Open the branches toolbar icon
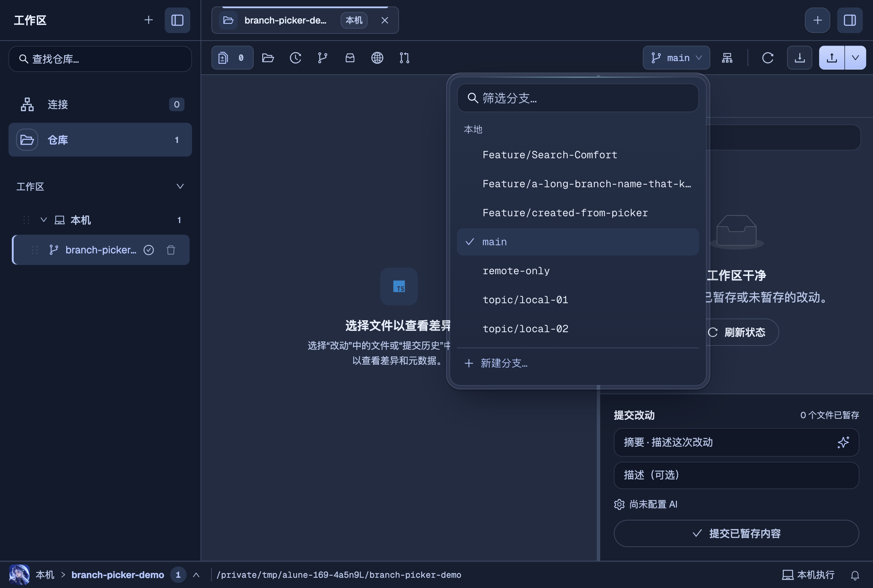Image resolution: width=873 pixels, height=588 pixels. [x=323, y=58]
